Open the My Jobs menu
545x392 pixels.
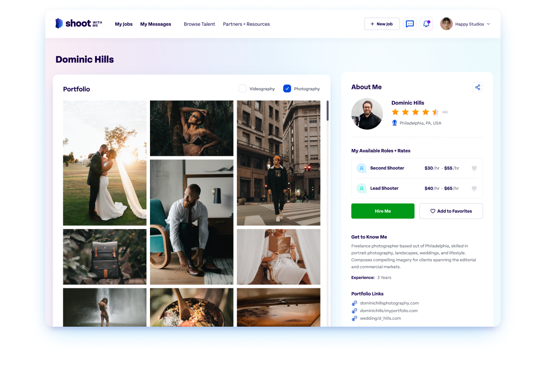(123, 24)
